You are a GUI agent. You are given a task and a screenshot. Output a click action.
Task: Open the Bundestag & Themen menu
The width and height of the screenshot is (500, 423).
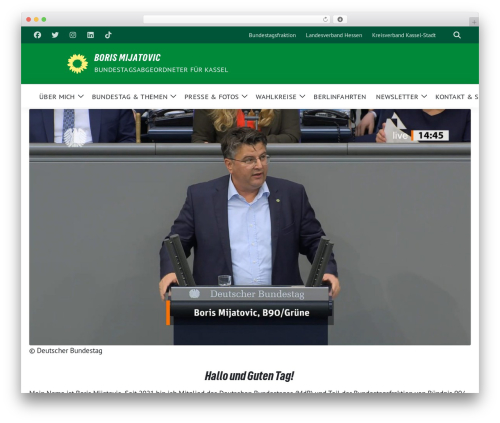130,97
